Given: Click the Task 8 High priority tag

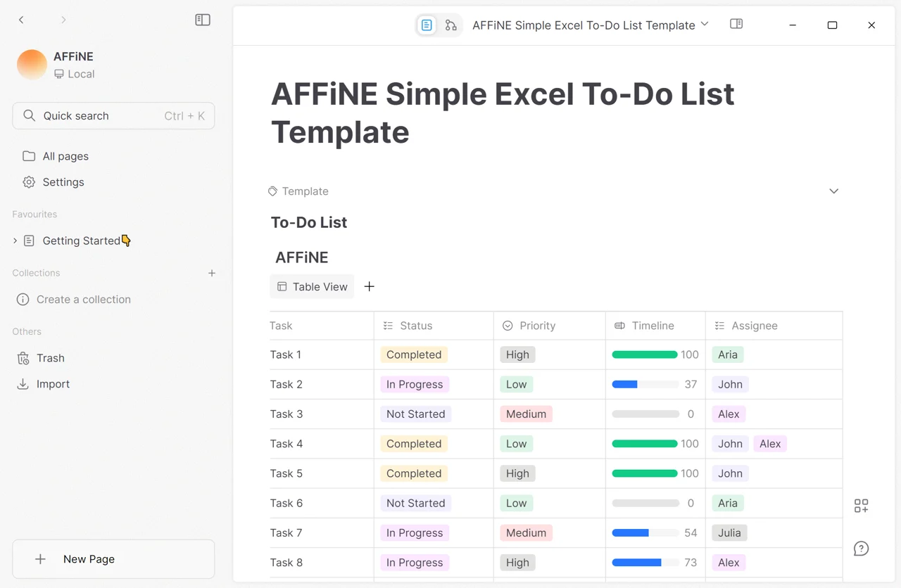Looking at the screenshot, I should click(x=517, y=563).
